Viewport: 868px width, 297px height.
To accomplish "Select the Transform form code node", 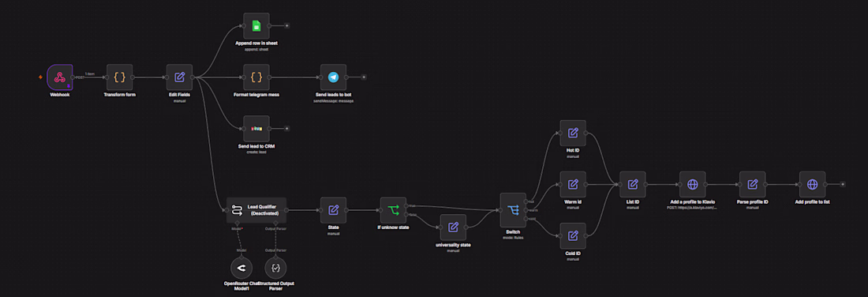I will coord(120,77).
